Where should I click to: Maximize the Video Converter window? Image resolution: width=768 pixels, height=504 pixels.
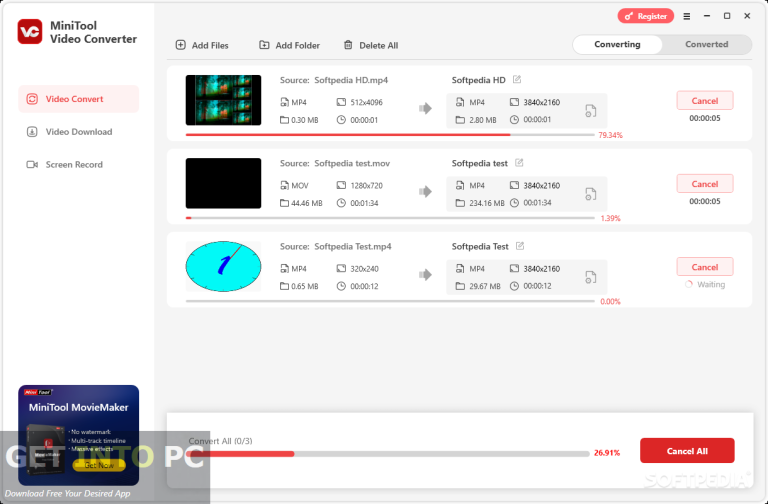pyautogui.click(x=727, y=16)
